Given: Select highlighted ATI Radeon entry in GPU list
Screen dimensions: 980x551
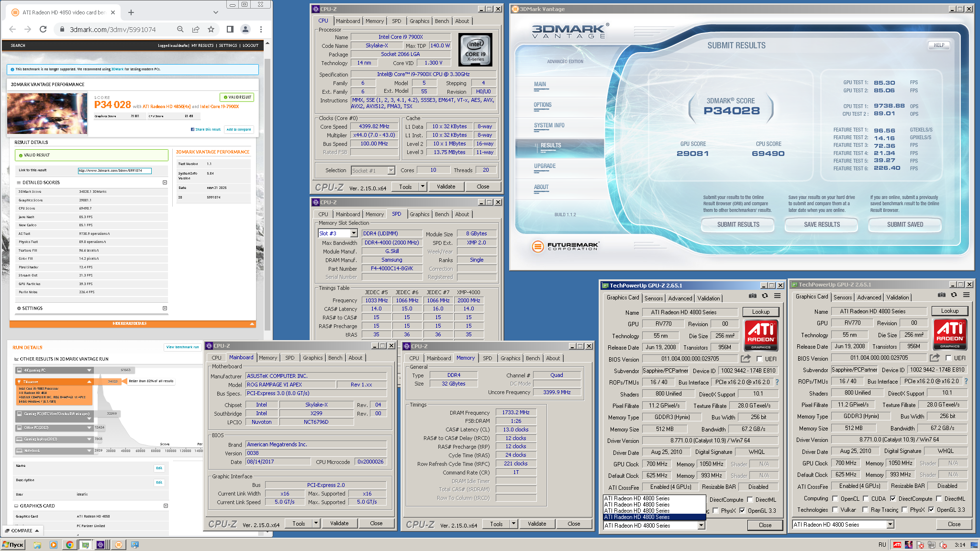Looking at the screenshot, I should 654,517.
